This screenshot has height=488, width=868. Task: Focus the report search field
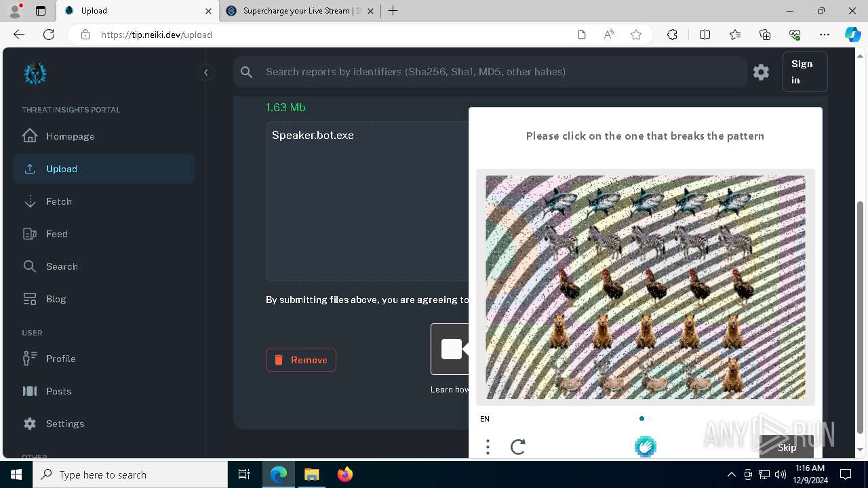490,72
